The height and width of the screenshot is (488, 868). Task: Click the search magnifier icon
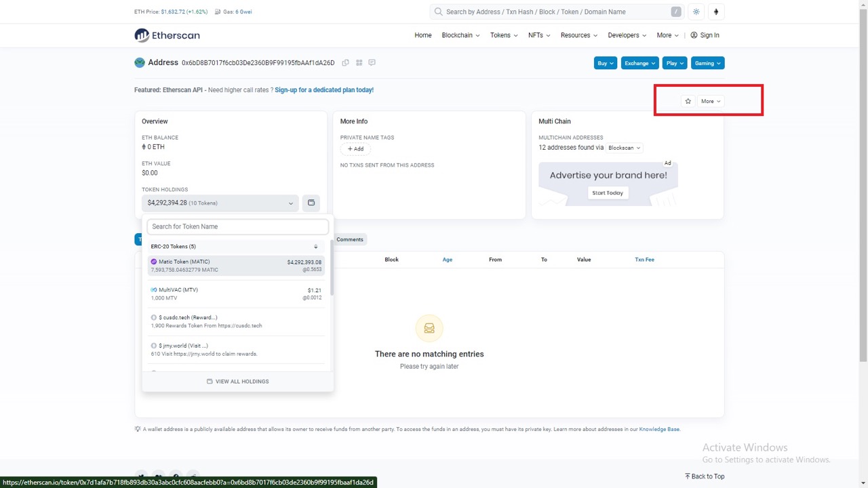pyautogui.click(x=439, y=12)
